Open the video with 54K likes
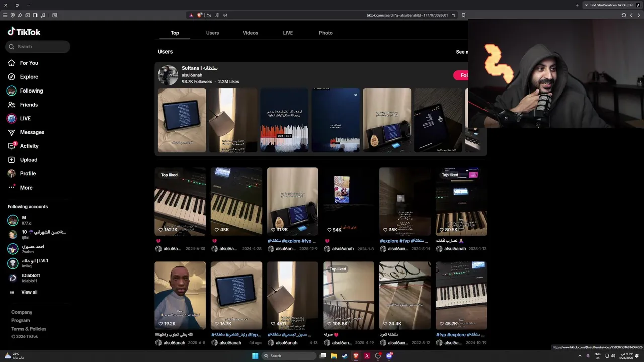The height and width of the screenshot is (362, 644). click(349, 202)
